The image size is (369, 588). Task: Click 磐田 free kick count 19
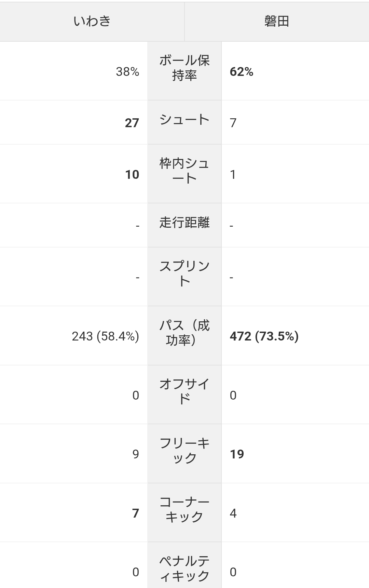(x=237, y=454)
